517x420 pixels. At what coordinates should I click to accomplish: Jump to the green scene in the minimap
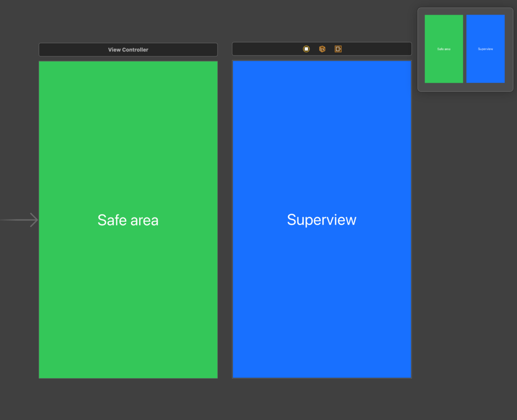[444, 49]
